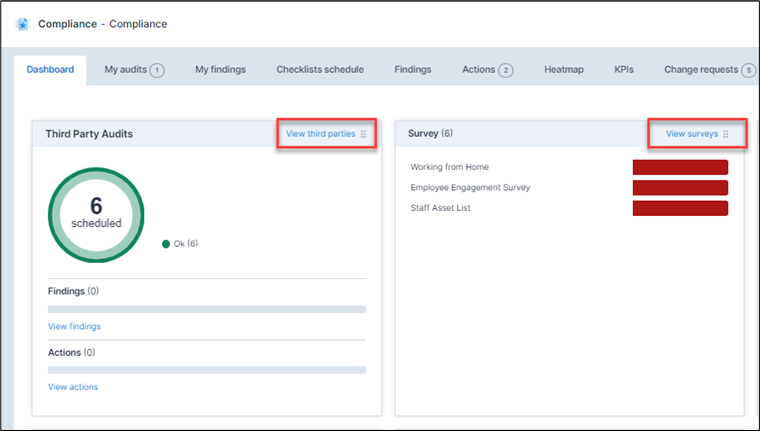The image size is (760, 431).
Task: Select the Employee Engagement Survey item
Action: click(470, 187)
